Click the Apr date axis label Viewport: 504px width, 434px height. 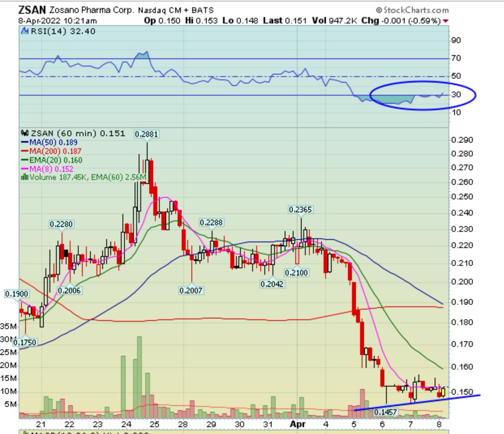298,424
